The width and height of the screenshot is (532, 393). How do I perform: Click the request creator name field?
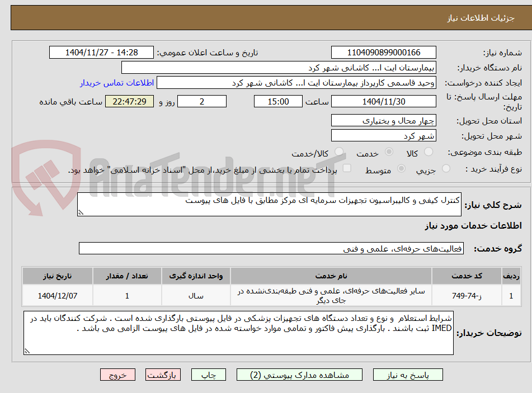point(296,83)
